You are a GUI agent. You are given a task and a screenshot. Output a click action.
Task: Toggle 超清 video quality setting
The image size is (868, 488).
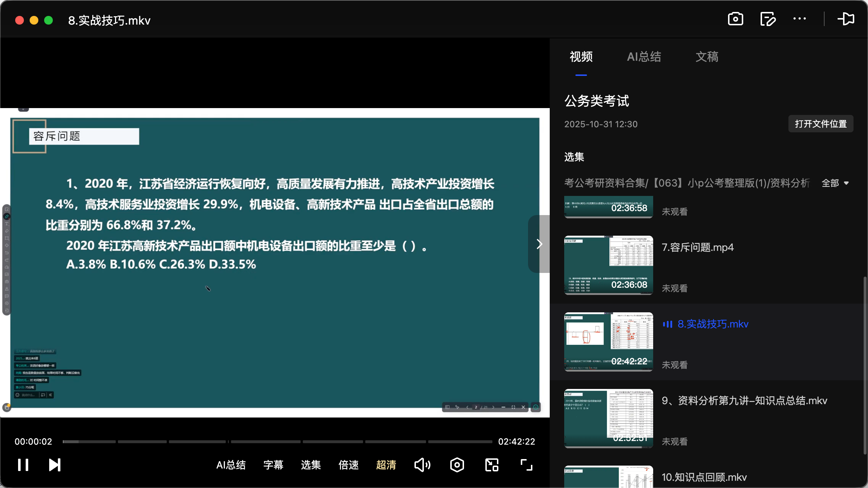click(x=386, y=465)
